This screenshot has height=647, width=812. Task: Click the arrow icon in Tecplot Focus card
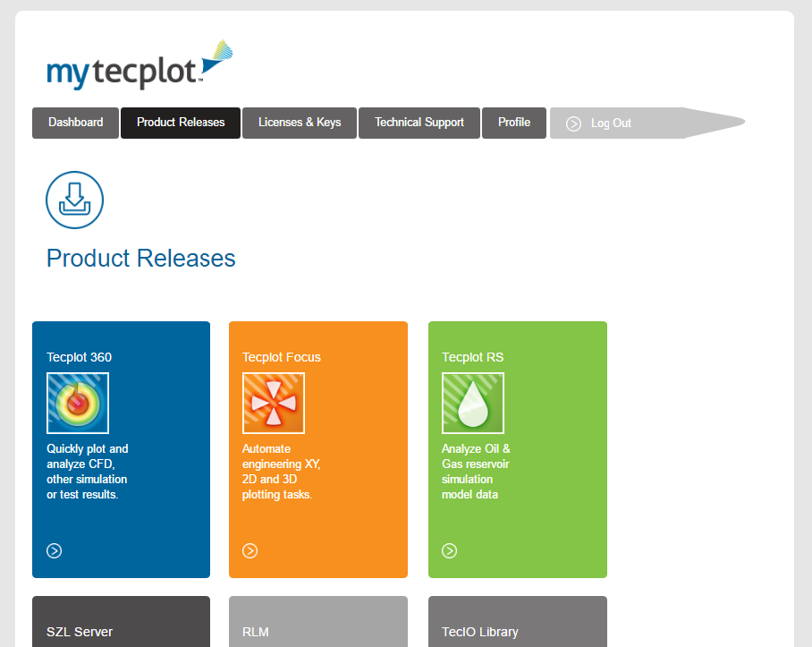[x=250, y=550]
